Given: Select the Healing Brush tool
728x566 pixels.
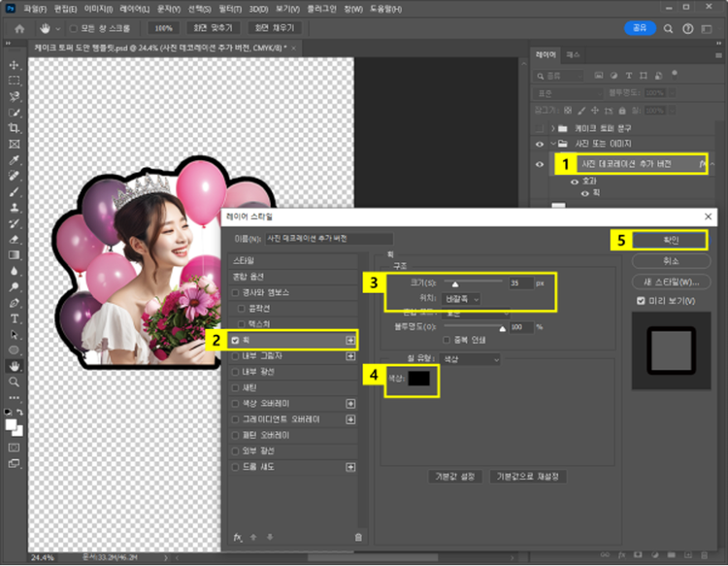Looking at the screenshot, I should tap(14, 176).
